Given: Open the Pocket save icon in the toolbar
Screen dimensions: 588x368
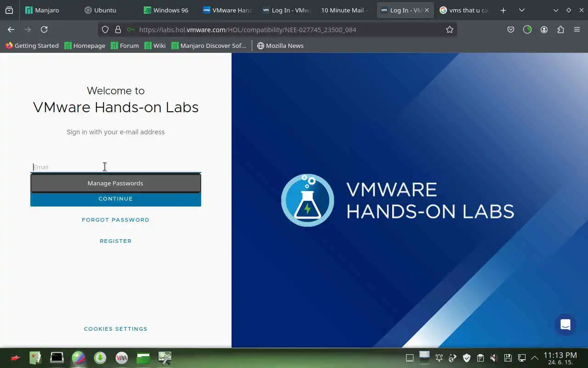Looking at the screenshot, I should click(511, 29).
